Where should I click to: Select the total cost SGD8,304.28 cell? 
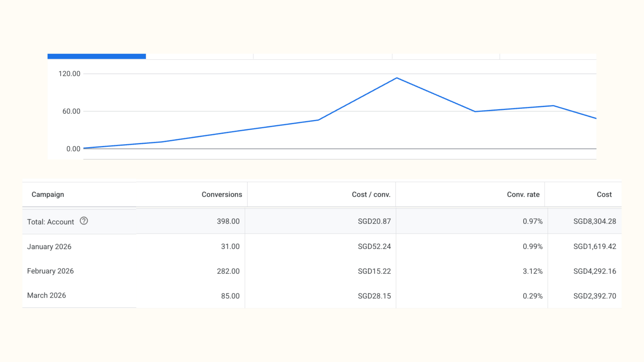click(595, 221)
